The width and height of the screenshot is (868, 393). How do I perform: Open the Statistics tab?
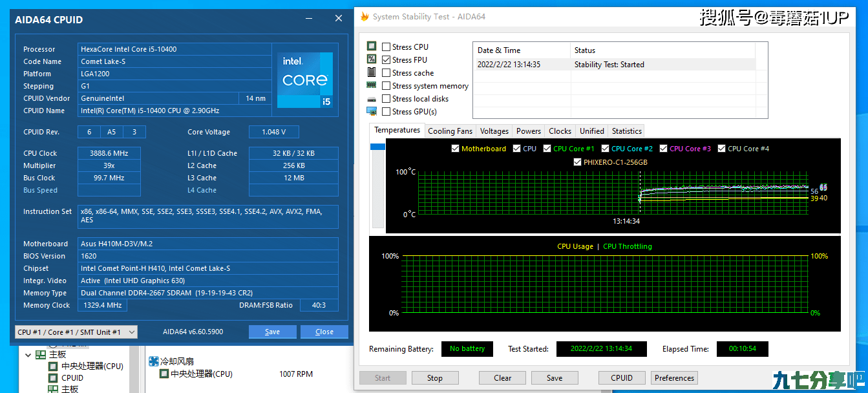click(x=627, y=131)
